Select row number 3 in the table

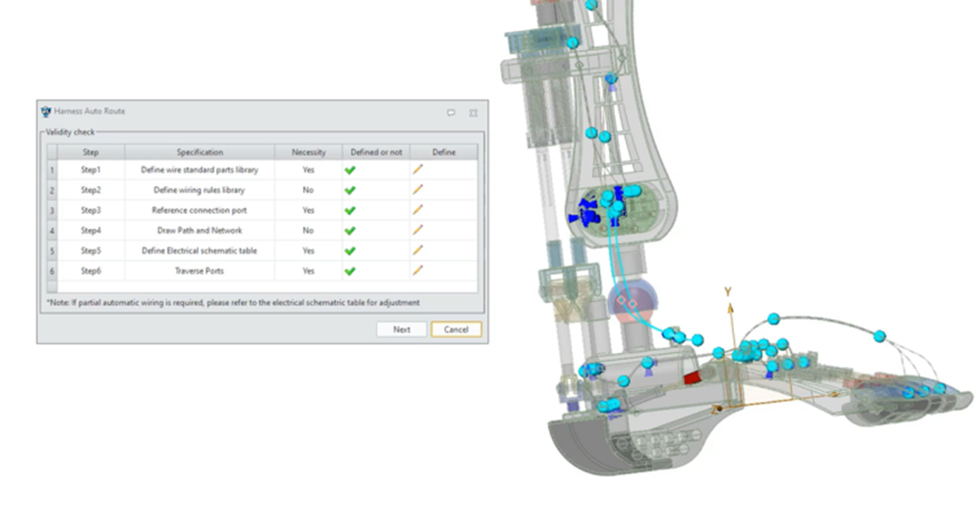52,210
